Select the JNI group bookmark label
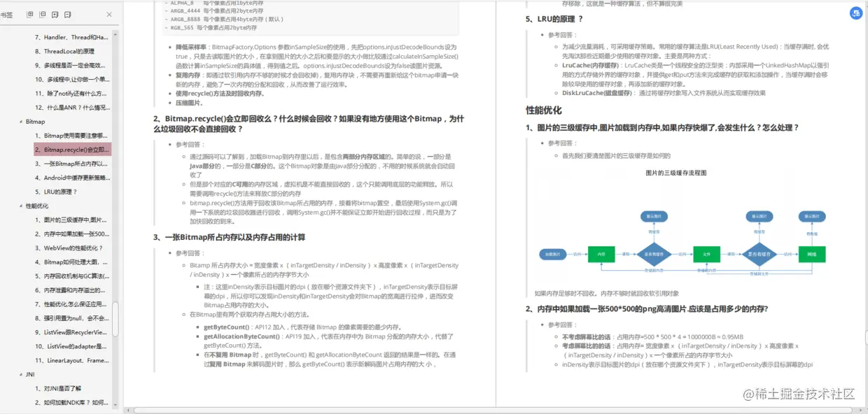868x414 pixels. tap(30, 375)
